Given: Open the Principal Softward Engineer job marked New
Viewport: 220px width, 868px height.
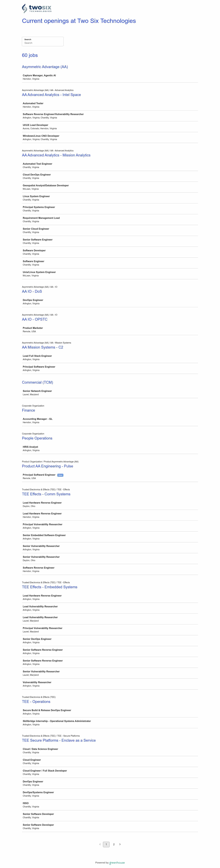Looking at the screenshot, I should coord(39,475).
